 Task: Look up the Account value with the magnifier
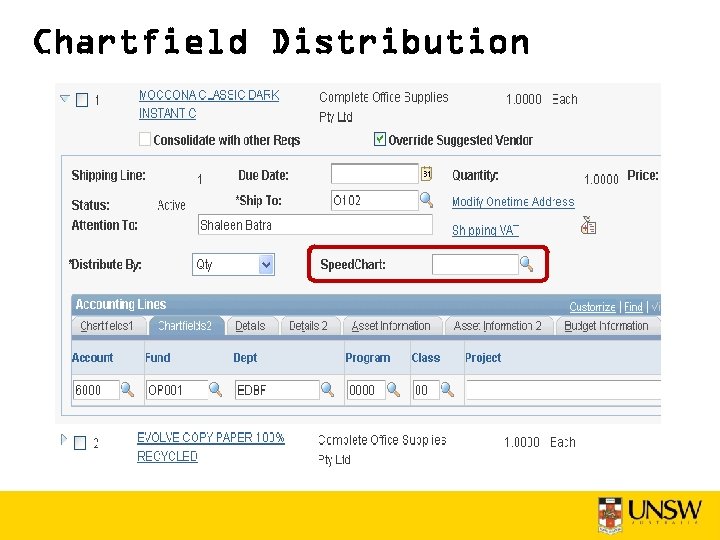point(127,390)
